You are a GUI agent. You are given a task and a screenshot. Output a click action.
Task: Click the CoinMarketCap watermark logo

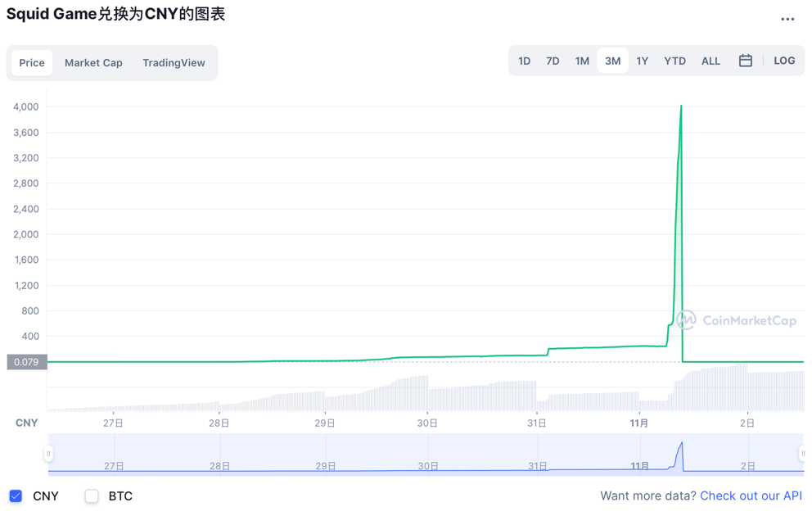[x=686, y=320]
